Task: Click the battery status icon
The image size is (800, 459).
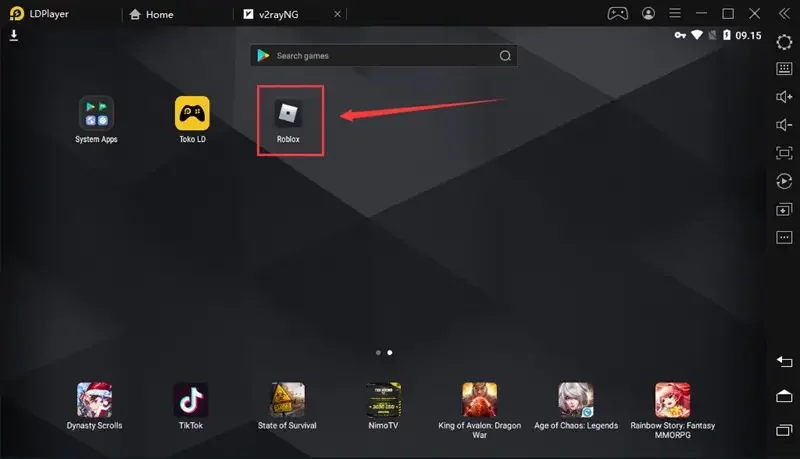Action: click(727, 35)
